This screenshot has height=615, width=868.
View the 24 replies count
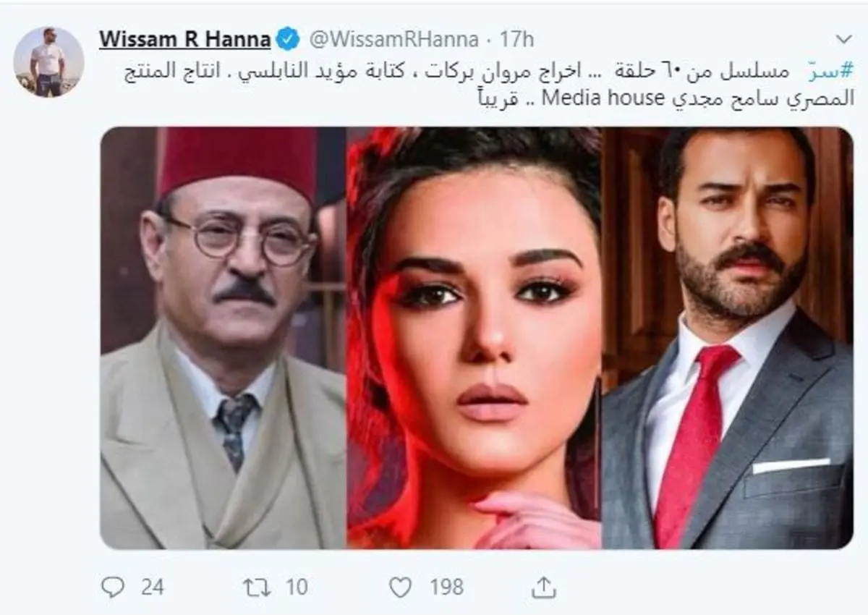pyautogui.click(x=152, y=587)
